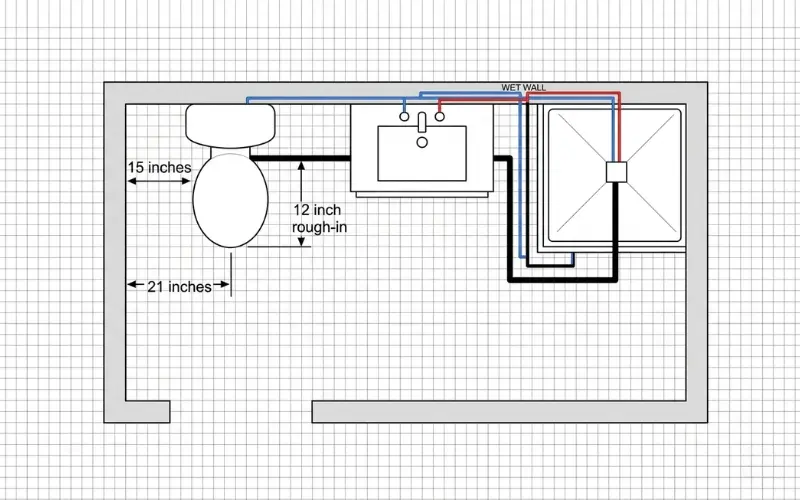Click the square shower drain
This screenshot has width=800, height=500.
(616, 172)
